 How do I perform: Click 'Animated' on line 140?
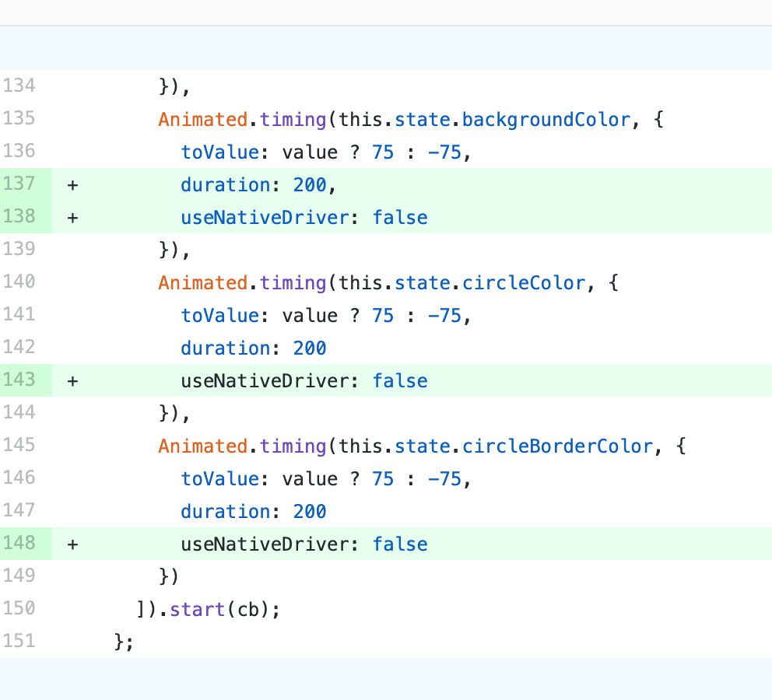point(203,283)
